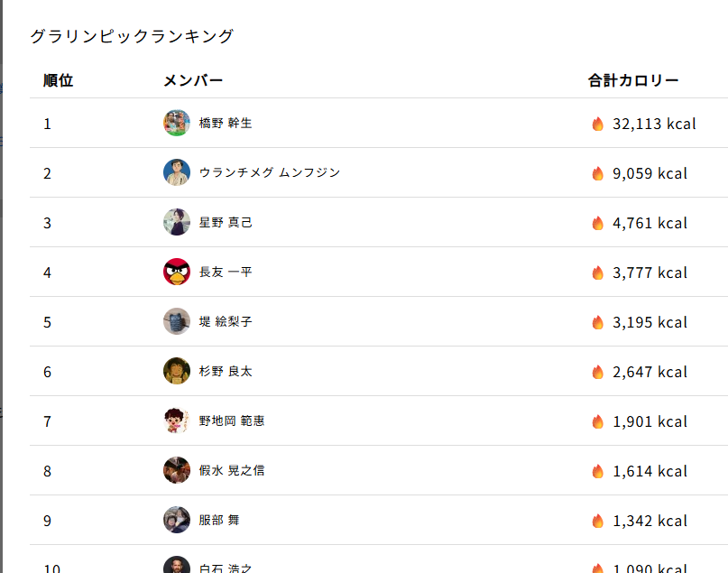728x573 pixels.
Task: Click 橋野 幹生's avatar image
Action: (x=177, y=123)
